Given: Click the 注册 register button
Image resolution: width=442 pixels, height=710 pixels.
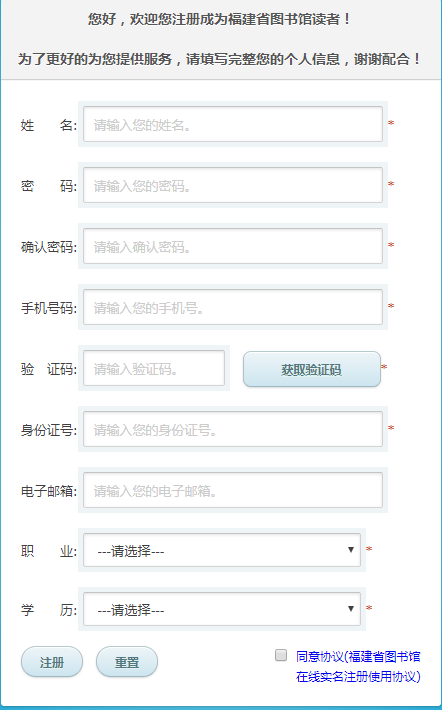Looking at the screenshot, I should pos(52,662).
